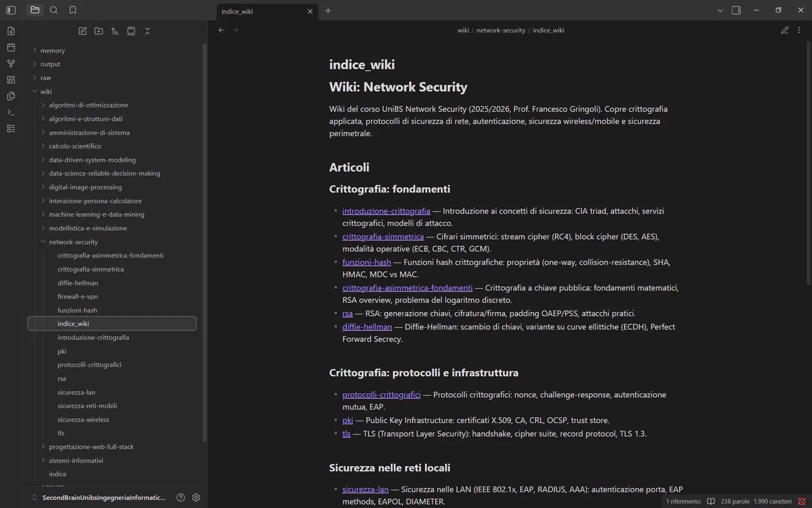Select the indice_wiki tab

[267, 11]
